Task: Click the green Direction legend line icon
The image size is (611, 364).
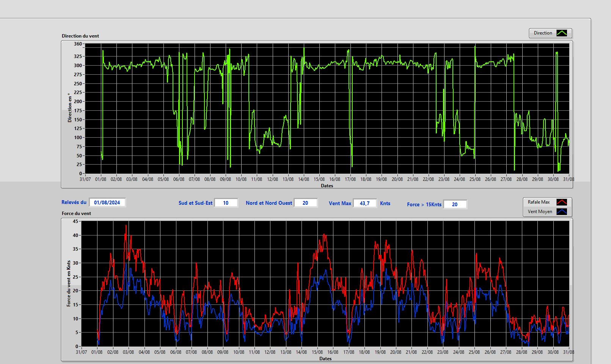Action: tap(562, 33)
